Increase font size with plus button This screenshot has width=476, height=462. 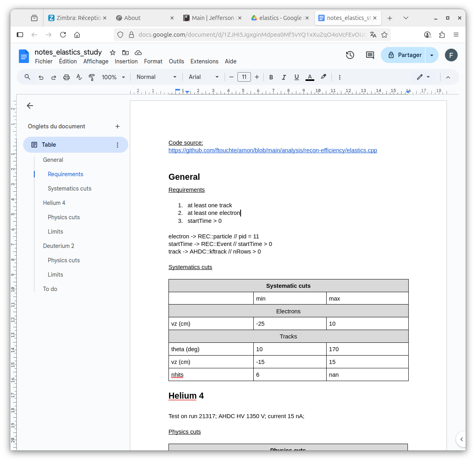click(257, 77)
